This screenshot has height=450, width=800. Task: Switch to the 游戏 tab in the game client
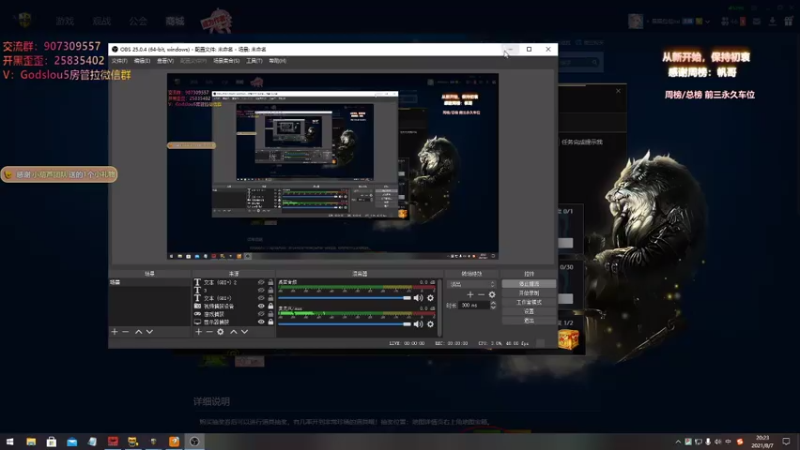click(65, 21)
